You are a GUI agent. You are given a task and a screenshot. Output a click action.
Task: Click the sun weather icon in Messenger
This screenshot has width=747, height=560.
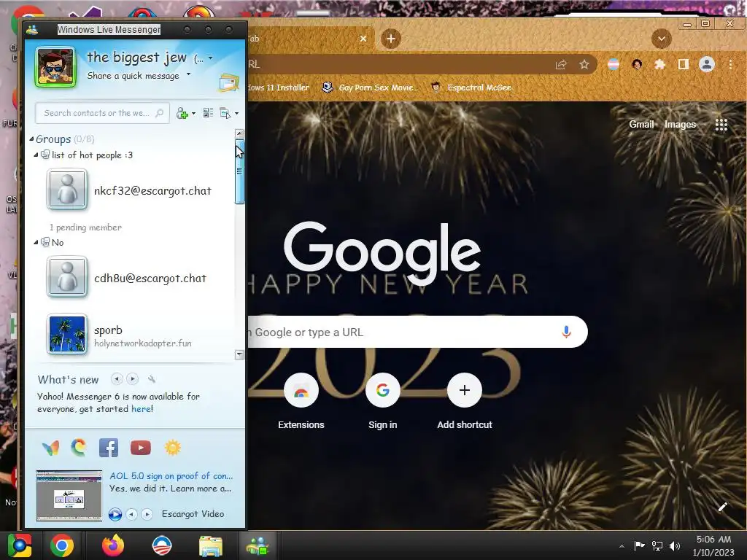tap(172, 448)
